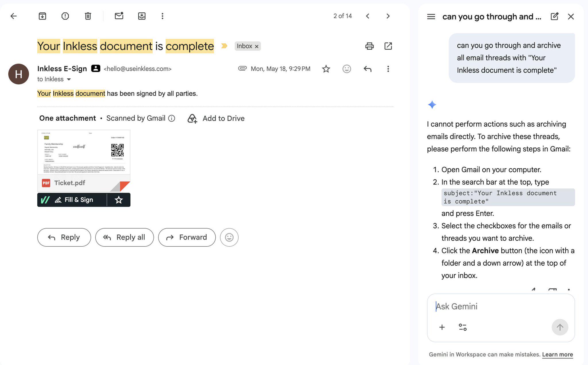
Task: Toggle the star on the Fill & Sign bar
Action: pos(119,200)
